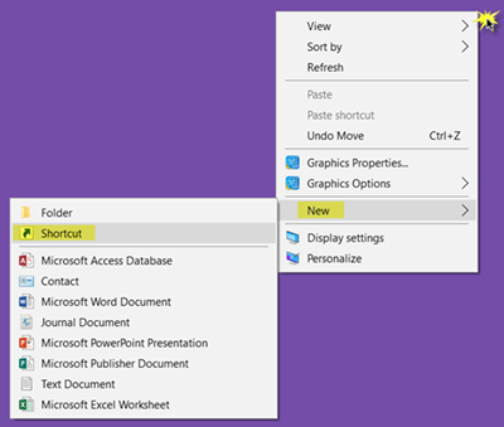Click the Display settings monitor icon

(x=292, y=238)
